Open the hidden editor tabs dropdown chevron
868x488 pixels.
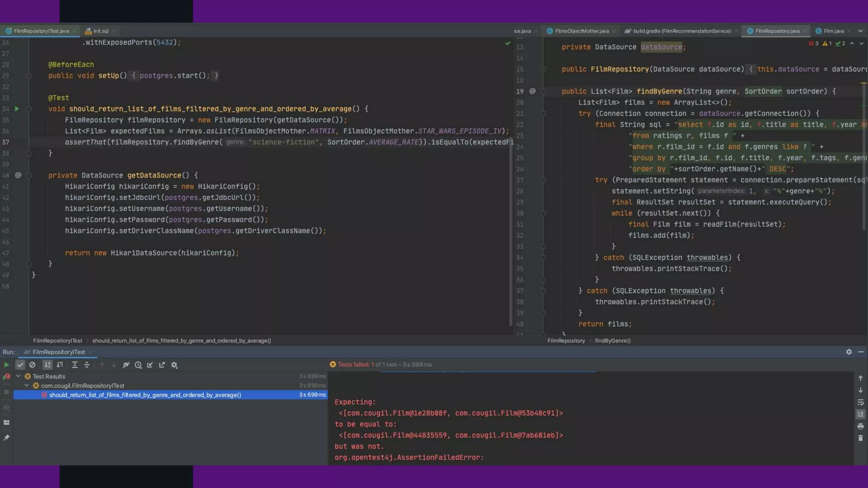click(x=860, y=31)
